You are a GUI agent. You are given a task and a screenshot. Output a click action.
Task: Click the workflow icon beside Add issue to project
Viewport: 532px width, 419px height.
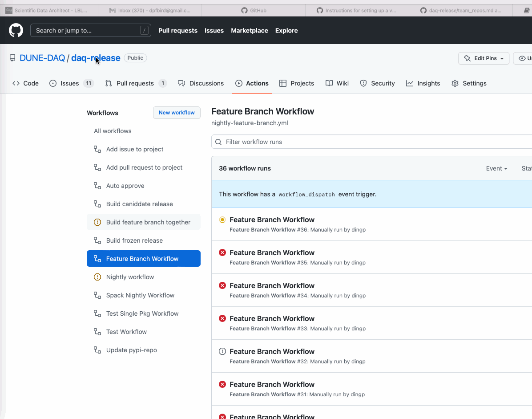(97, 149)
